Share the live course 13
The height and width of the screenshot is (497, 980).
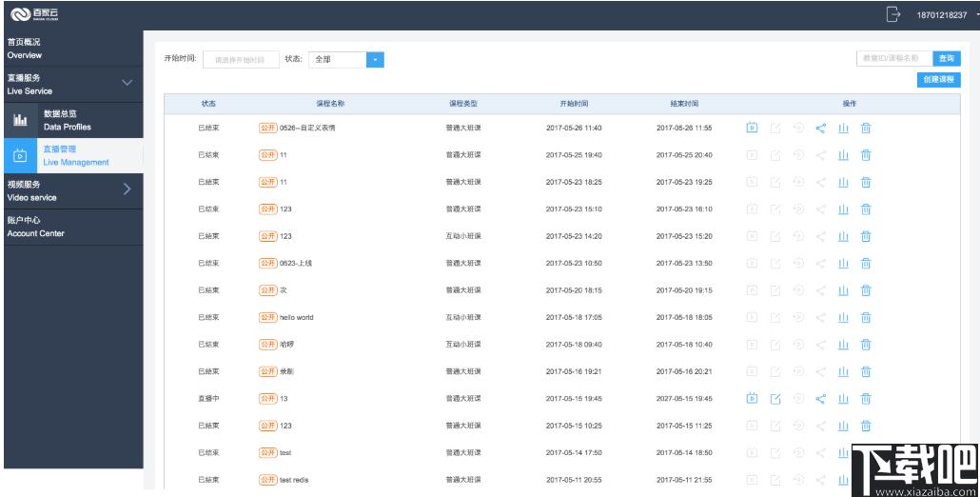(820, 399)
